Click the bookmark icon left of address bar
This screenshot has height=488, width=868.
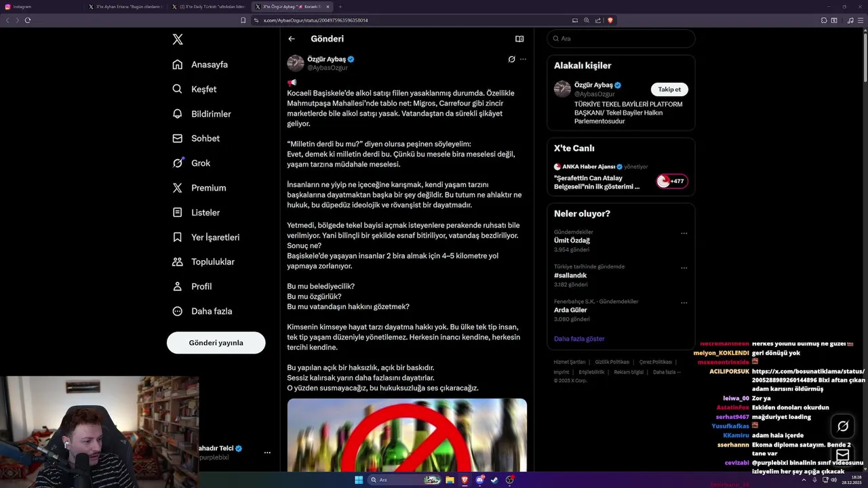[243, 20]
